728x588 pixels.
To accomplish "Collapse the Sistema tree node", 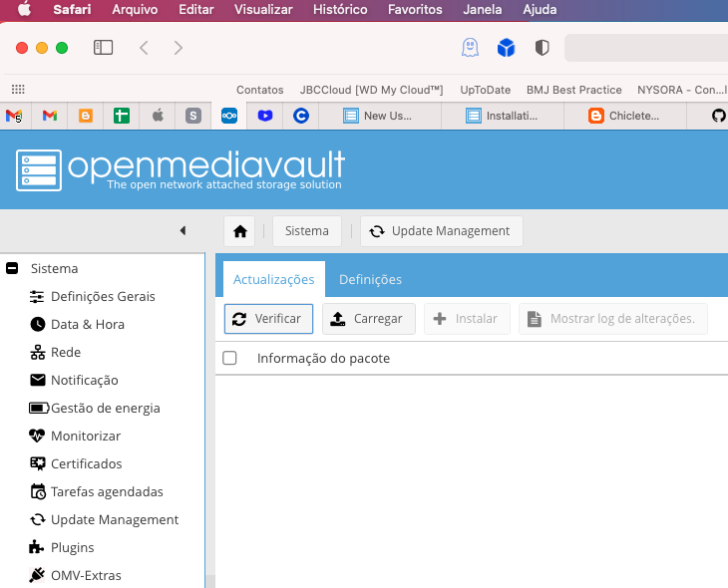I will 13,268.
